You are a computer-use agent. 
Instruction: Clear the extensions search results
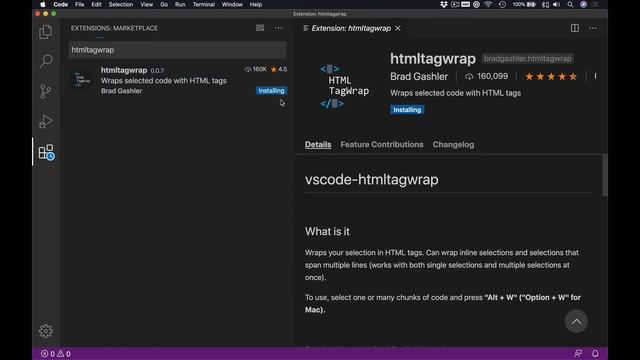tap(260, 28)
